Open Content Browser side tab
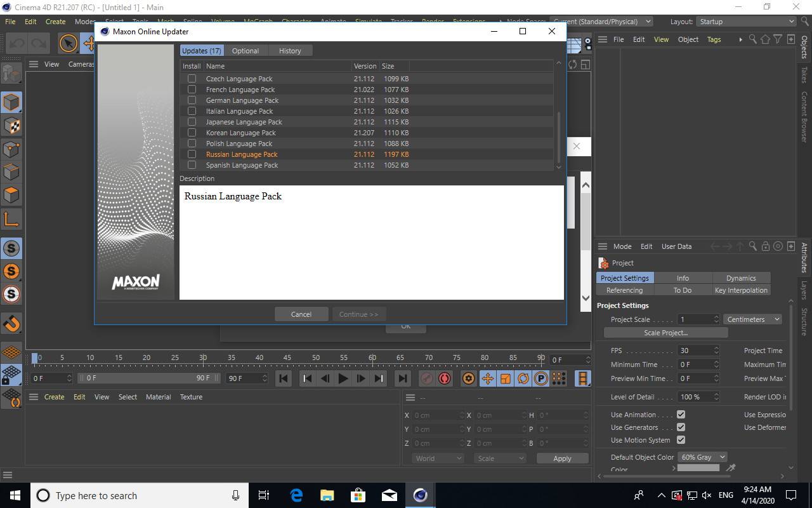The image size is (812, 508). tap(804, 117)
